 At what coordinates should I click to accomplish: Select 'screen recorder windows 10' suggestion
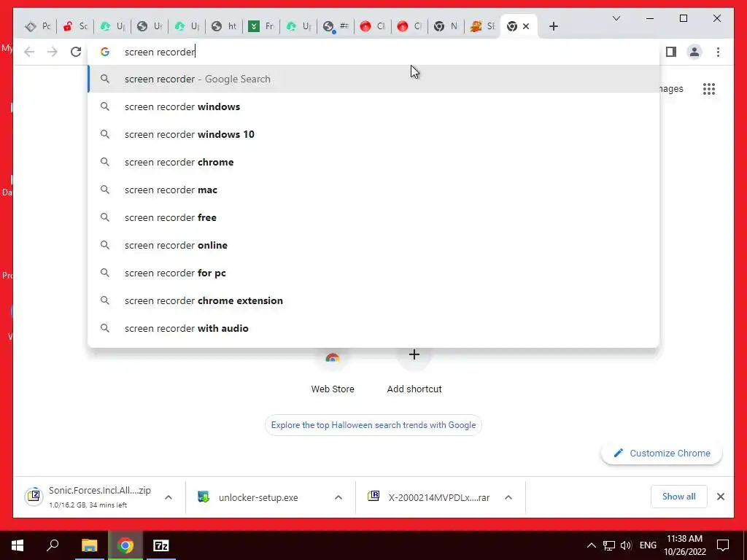coord(373,134)
